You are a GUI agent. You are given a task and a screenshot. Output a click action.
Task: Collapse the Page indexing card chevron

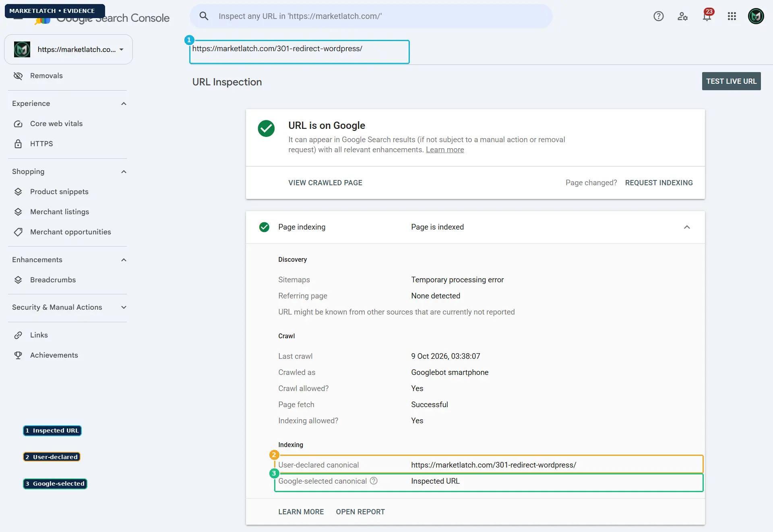click(687, 227)
